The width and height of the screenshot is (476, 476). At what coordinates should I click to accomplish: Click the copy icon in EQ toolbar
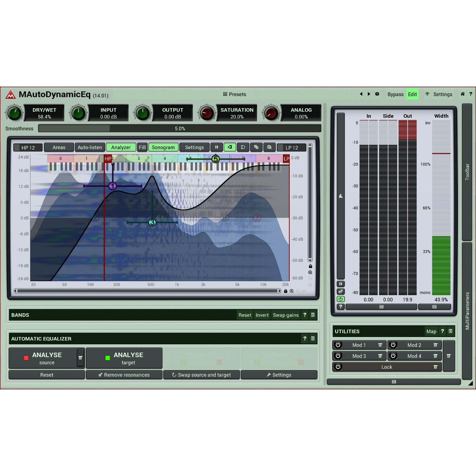(x=256, y=147)
